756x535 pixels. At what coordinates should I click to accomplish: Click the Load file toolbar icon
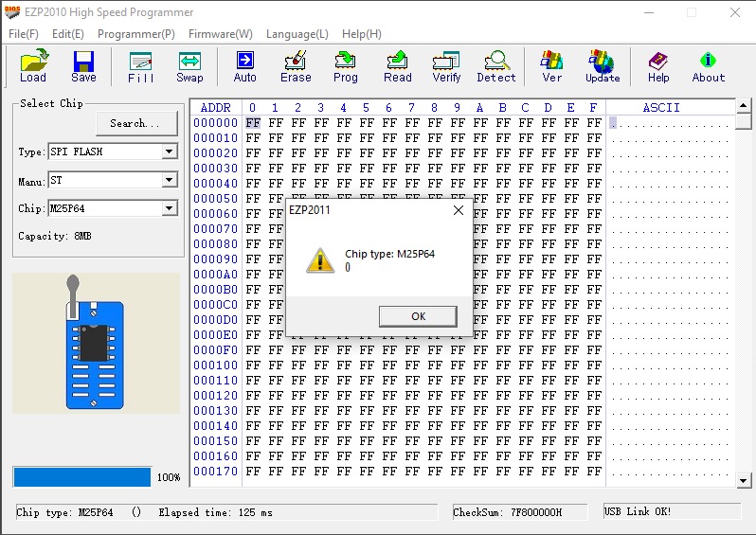tap(34, 66)
